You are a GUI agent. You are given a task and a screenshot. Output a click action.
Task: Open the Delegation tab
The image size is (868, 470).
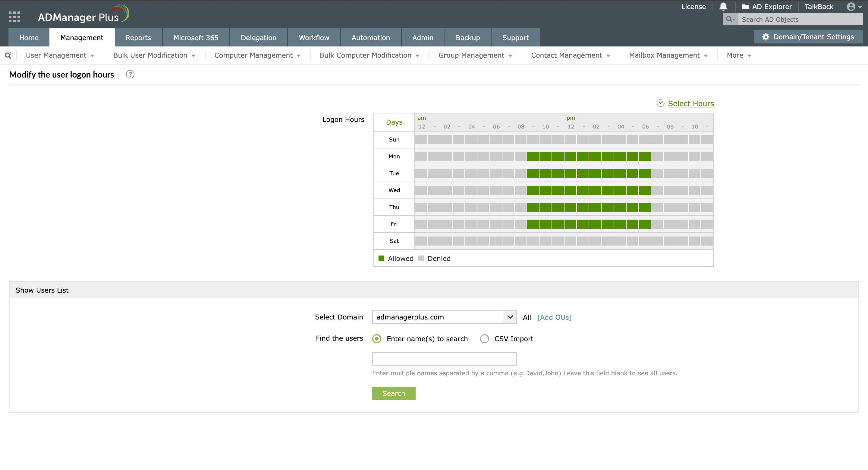pos(259,38)
